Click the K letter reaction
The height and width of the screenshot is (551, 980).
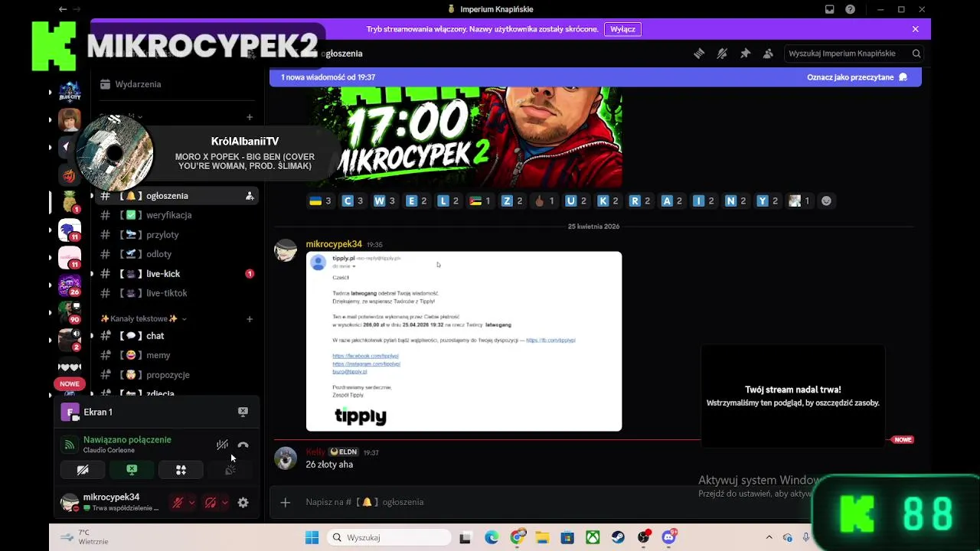609,201
